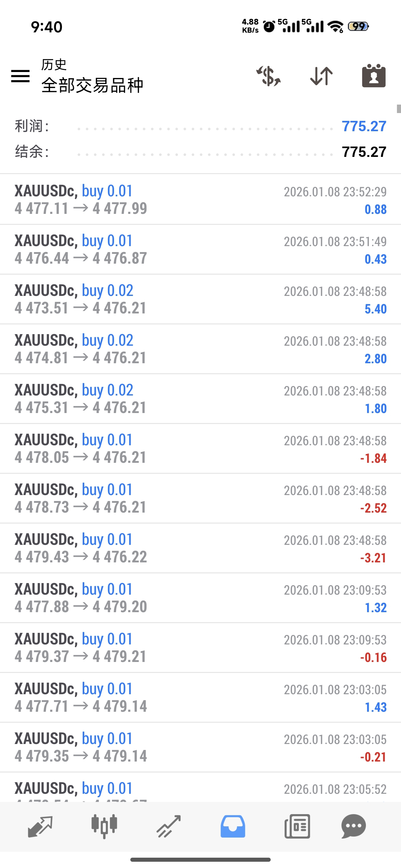This screenshot has height=868, width=401.
Task: Tap the alarm clock status icon
Action: point(269,26)
